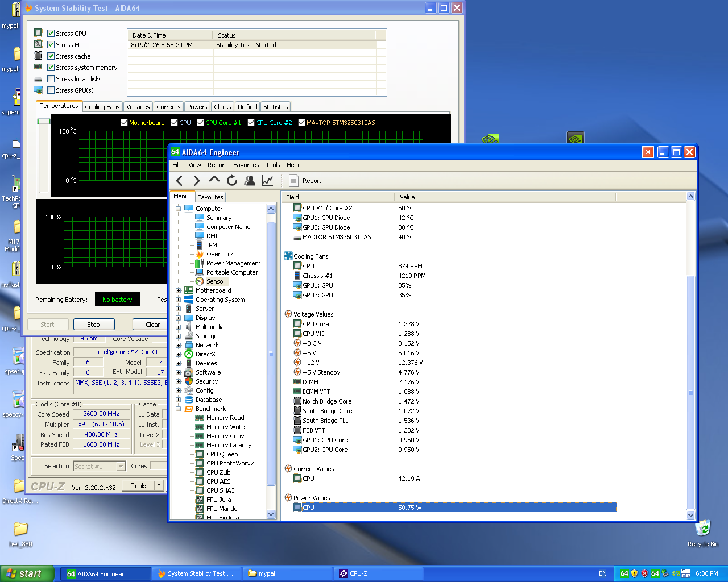The width and height of the screenshot is (728, 582).
Task: Switch to CPU-Z in the taskbar
Action: (378, 573)
